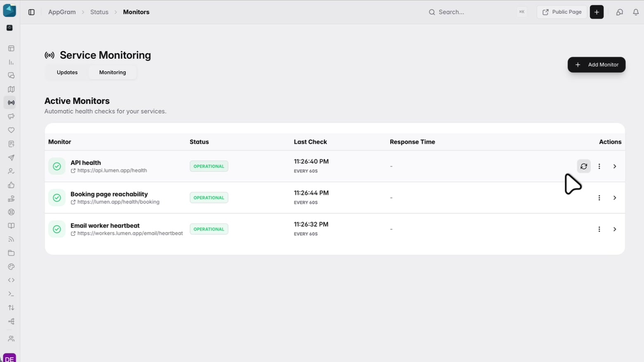Open the bar chart analytics sidebar icon
Image resolution: width=644 pixels, height=362 pixels.
click(11, 62)
